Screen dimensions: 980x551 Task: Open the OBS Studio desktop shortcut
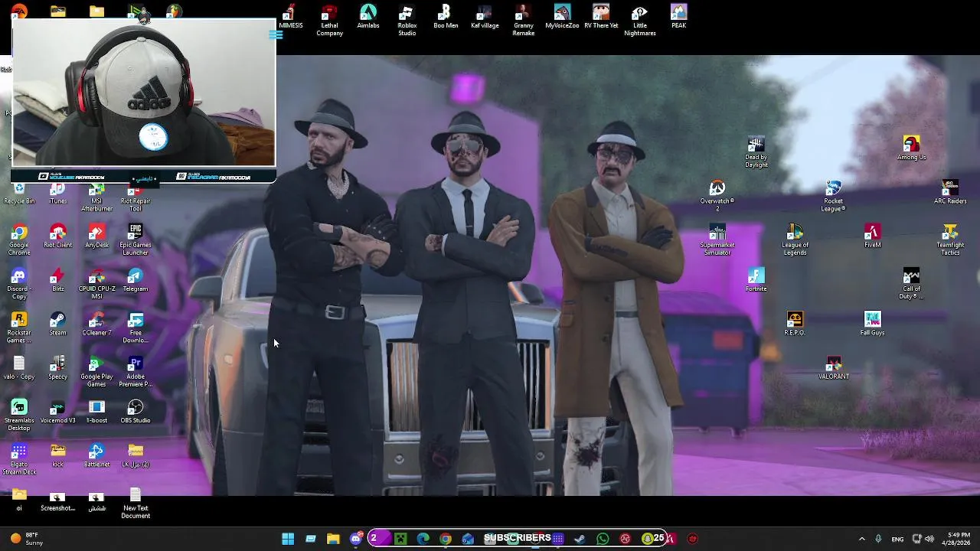(136, 410)
